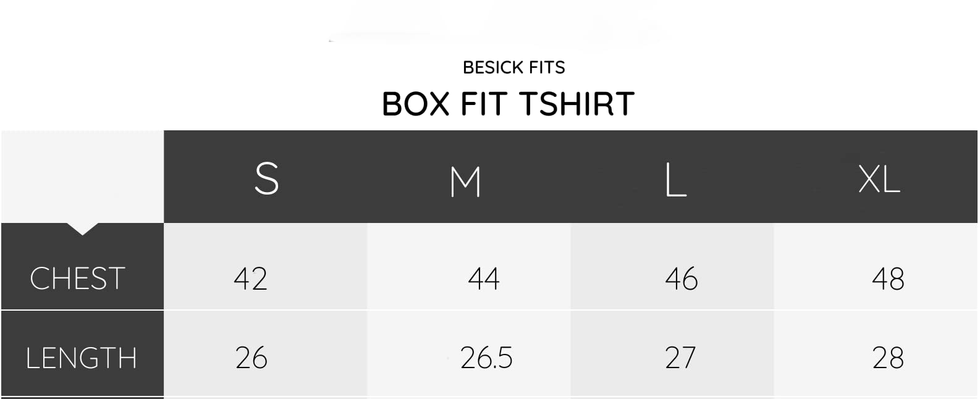The image size is (980, 399).
Task: Select the S size column header
Action: tap(266, 178)
